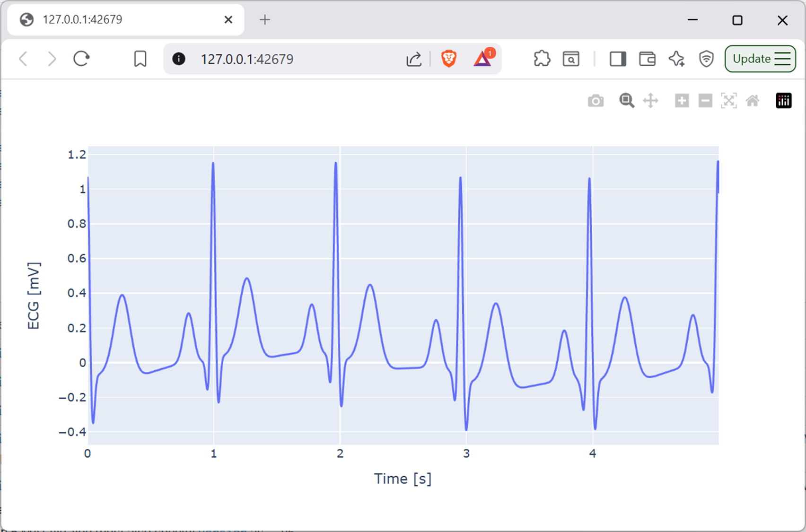This screenshot has width=806, height=532.
Task: Open Leo AI sparkle icon
Action: click(676, 59)
